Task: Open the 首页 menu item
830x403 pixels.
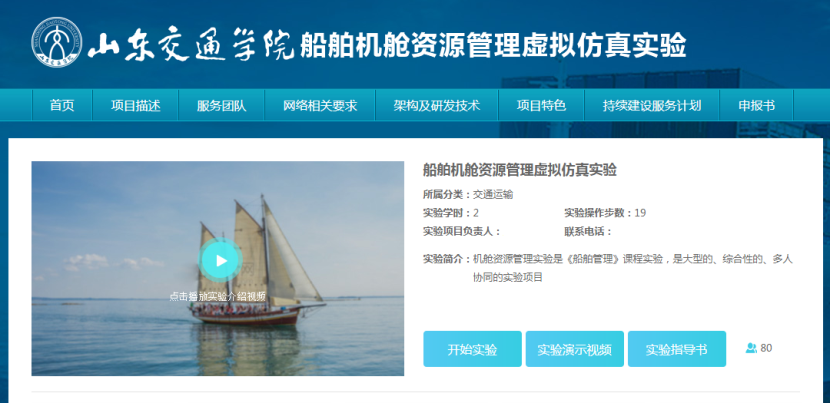Action: (62, 105)
